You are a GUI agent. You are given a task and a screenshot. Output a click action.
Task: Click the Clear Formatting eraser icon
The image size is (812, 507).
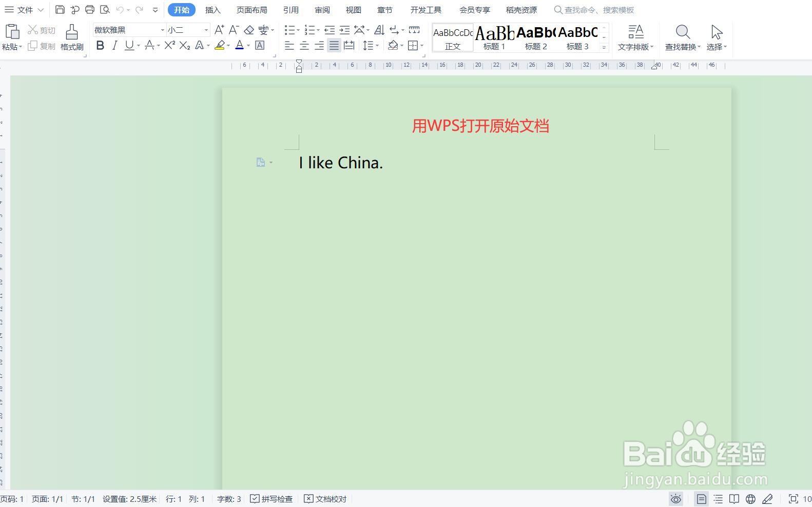249,30
